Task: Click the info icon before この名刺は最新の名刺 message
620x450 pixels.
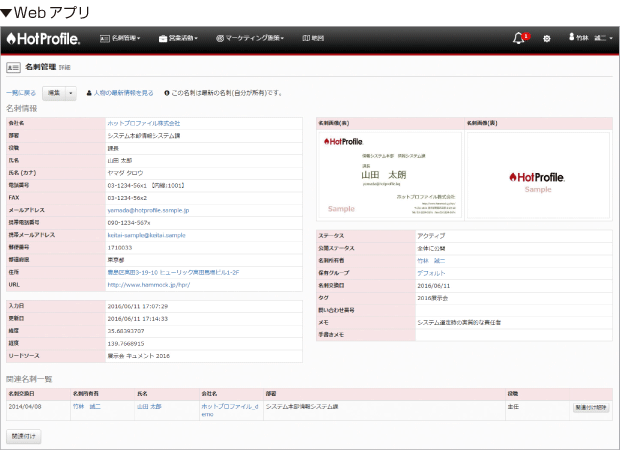Action: (166, 93)
